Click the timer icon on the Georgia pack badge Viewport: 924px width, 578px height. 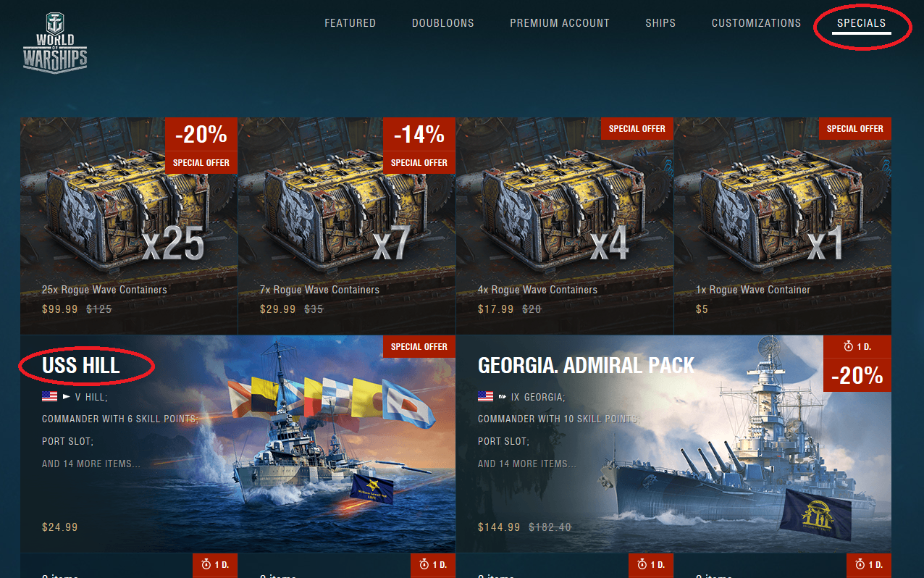[849, 347]
